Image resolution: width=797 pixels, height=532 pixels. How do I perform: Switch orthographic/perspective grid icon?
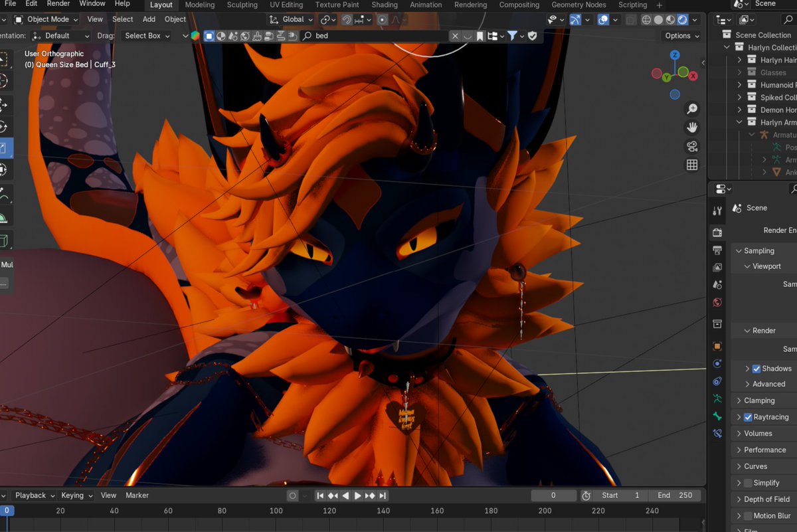click(692, 165)
